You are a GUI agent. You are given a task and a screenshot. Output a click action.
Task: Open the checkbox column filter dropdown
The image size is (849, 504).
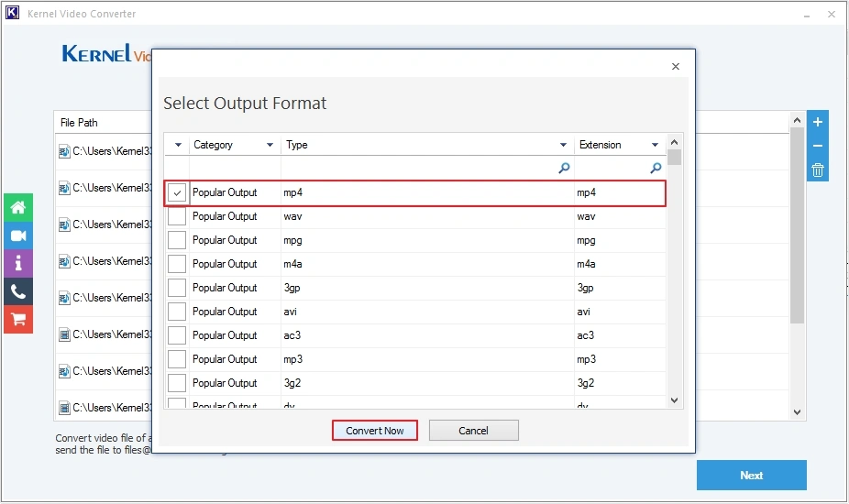(178, 145)
